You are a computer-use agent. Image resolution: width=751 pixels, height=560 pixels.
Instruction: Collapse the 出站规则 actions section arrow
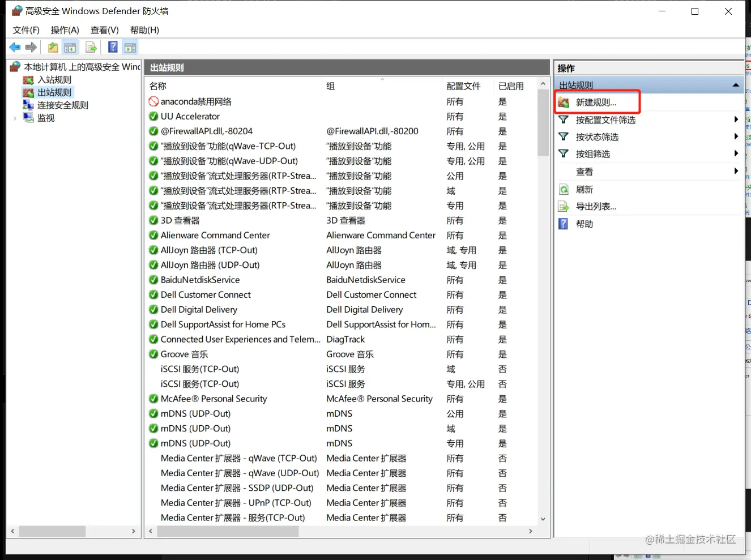click(736, 85)
